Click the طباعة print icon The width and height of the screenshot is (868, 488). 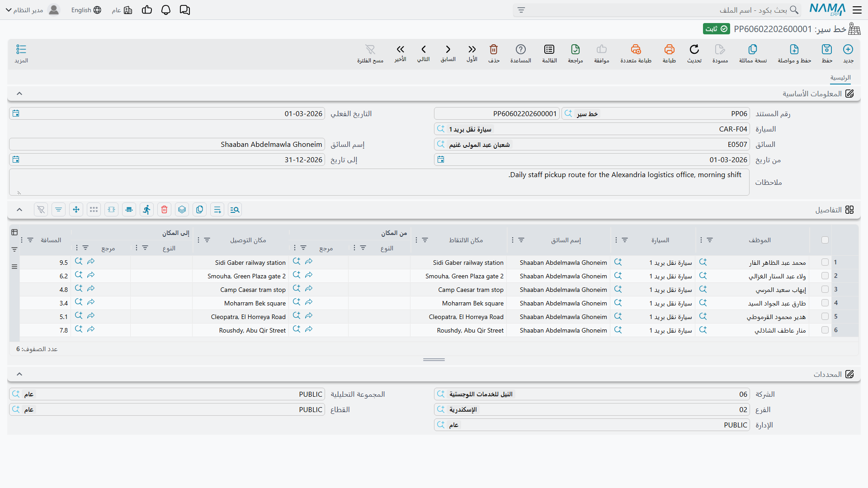coord(670,49)
